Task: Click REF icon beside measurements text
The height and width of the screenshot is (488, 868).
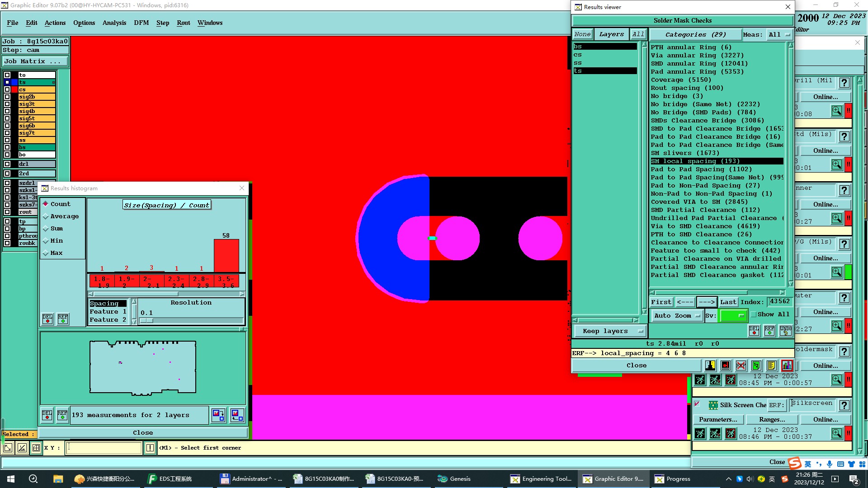Action: (62, 415)
